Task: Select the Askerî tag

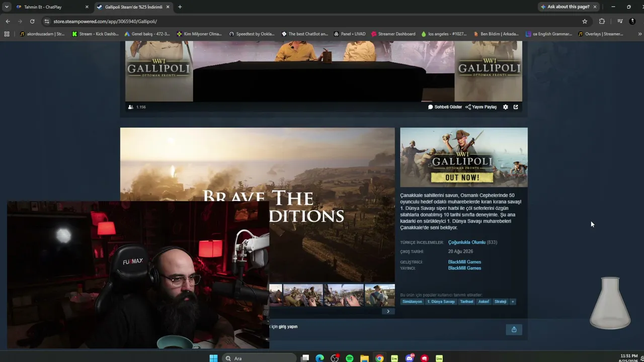Action: pos(484,302)
